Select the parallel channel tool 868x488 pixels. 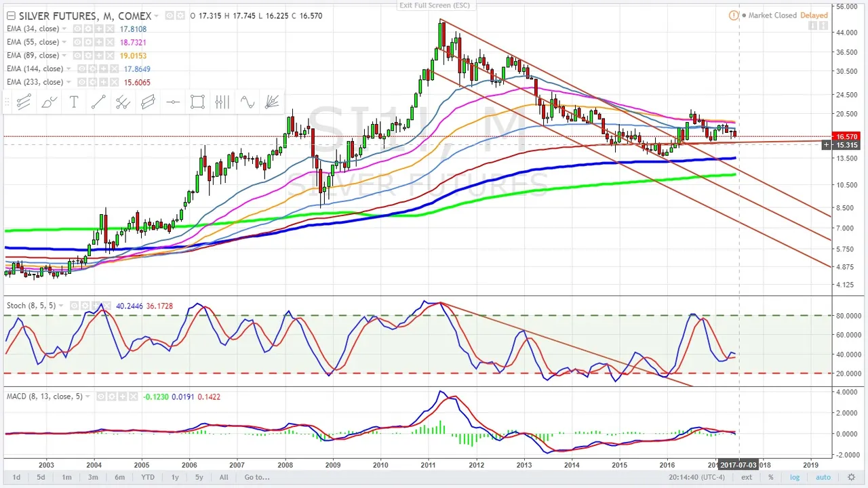click(148, 102)
